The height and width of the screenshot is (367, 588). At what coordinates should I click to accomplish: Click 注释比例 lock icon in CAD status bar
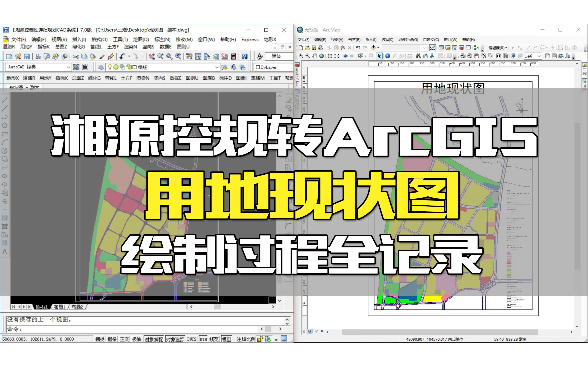260,339
